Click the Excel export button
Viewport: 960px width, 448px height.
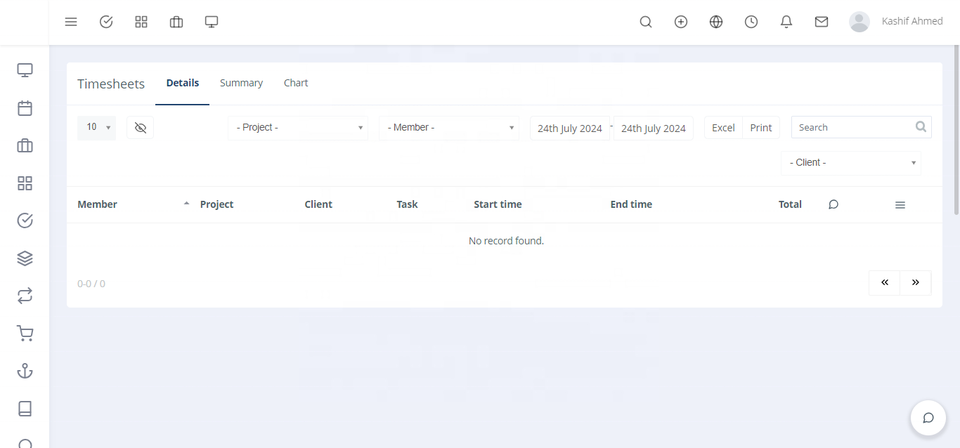pos(723,128)
